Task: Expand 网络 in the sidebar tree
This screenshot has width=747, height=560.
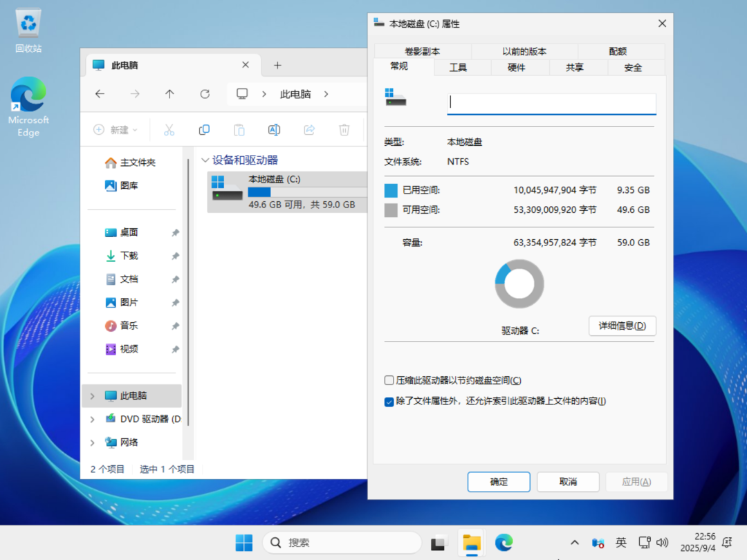Action: point(92,442)
